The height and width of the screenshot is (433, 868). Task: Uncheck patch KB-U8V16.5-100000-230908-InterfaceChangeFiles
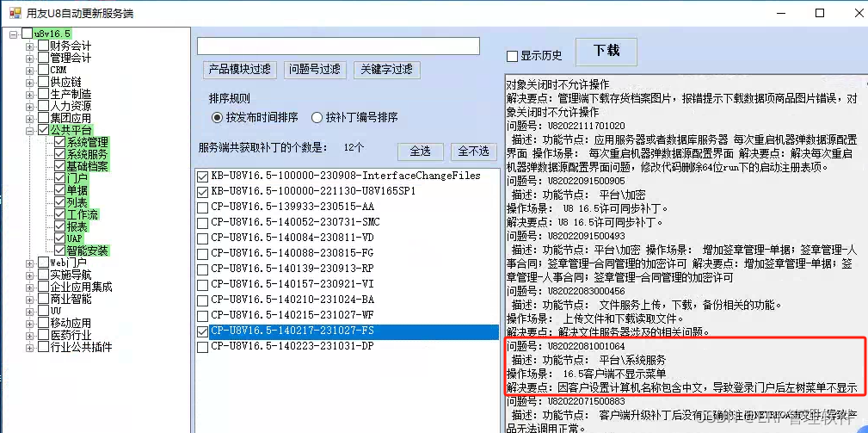click(203, 176)
